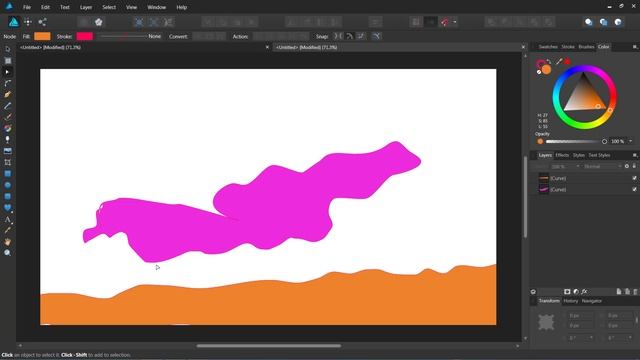The width and height of the screenshot is (640, 360).
Task: Toggle the Color panel no-fill swatch
Action: [539, 72]
